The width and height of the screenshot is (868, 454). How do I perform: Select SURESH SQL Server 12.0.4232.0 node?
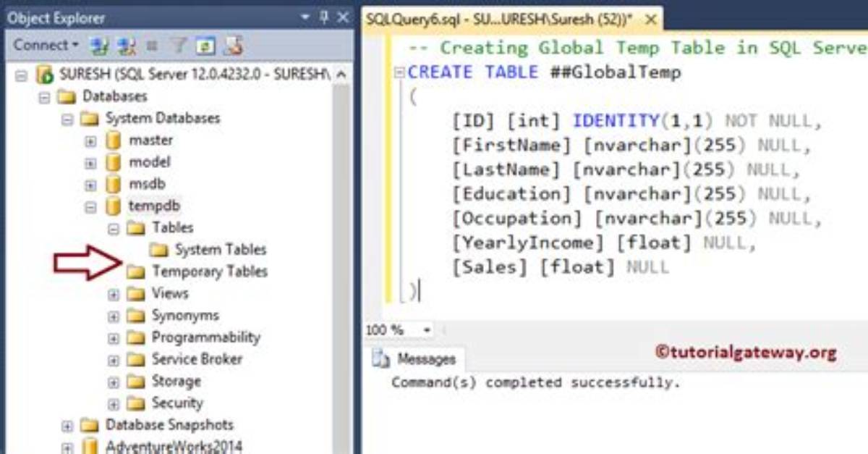click(x=195, y=74)
